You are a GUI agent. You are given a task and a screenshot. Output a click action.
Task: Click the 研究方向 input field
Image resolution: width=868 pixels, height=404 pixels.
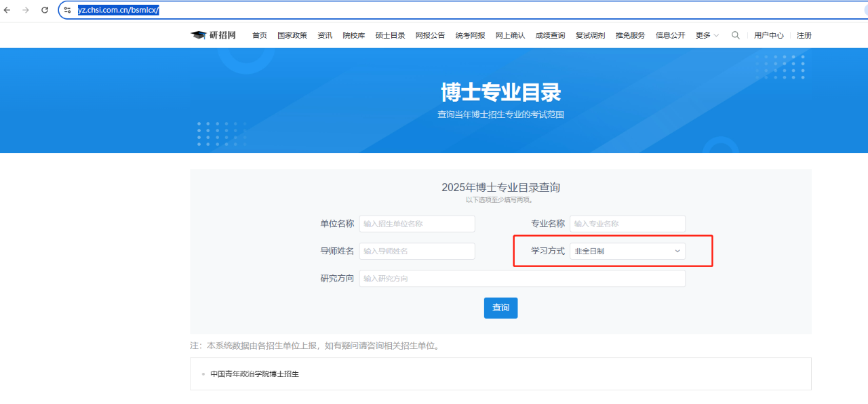pos(522,278)
